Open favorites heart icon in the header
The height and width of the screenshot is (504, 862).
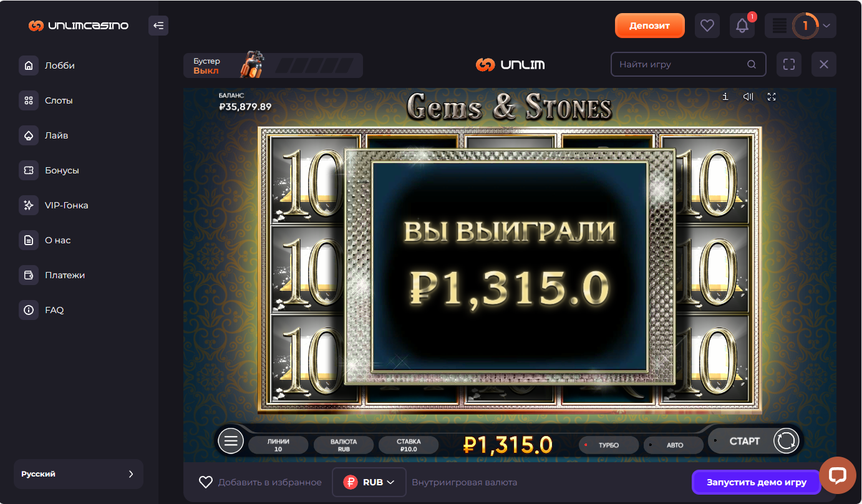[707, 26]
